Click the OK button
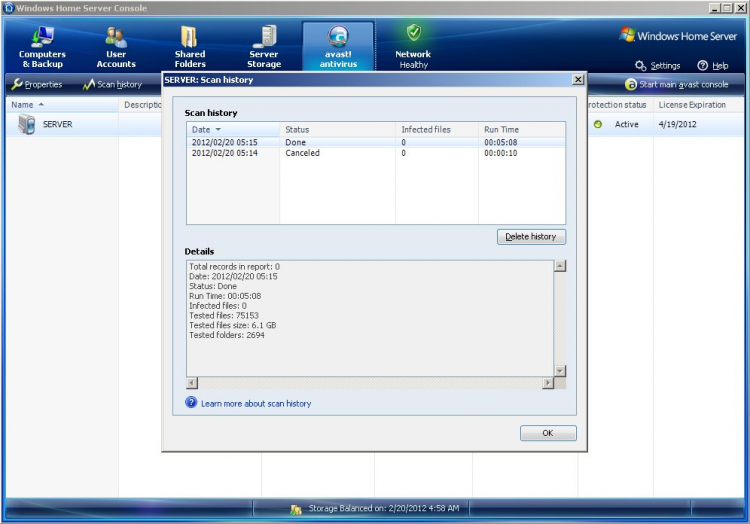 tap(548, 433)
